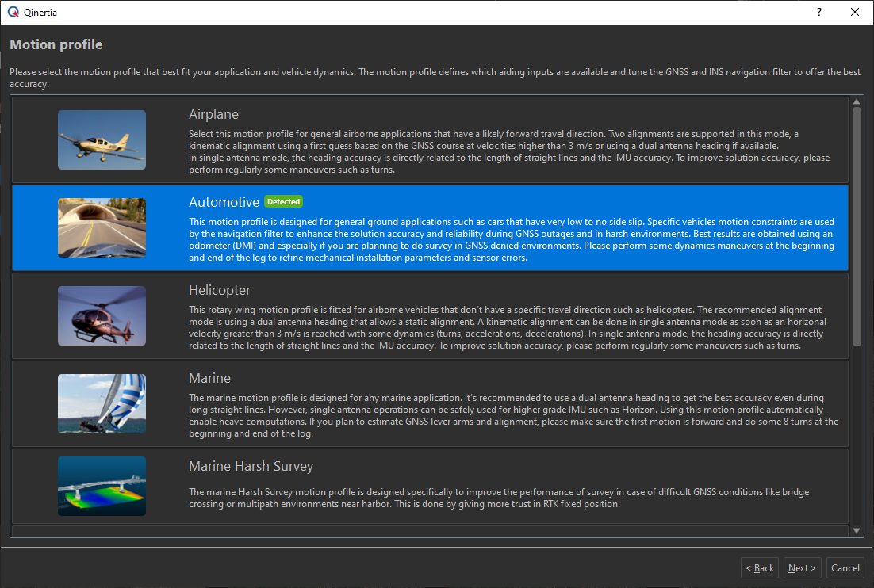Go back with the Back button

760,567
